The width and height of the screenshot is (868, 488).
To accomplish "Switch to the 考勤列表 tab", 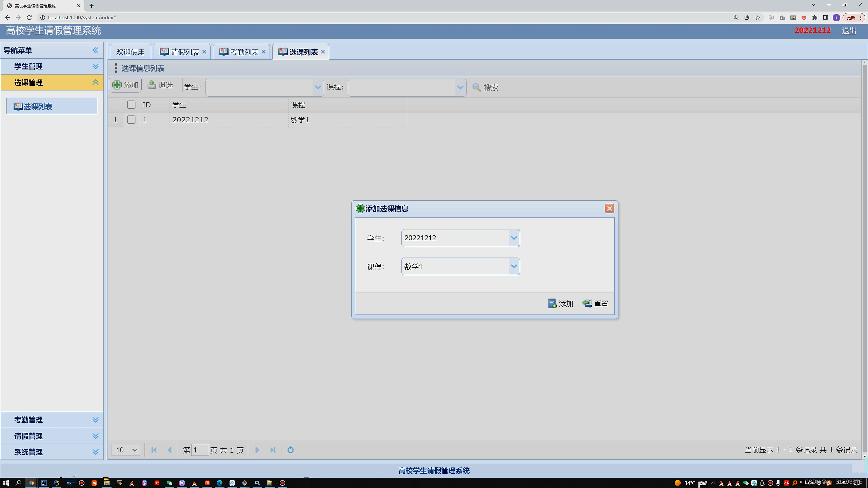I will pos(244,52).
